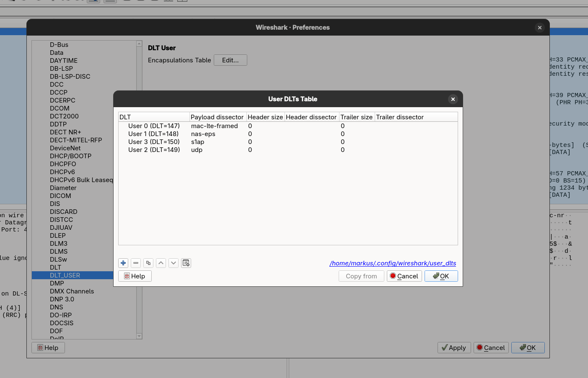Move a DLT entry down with the chevron icon
Screen dimensions: 588x378
coord(173,263)
